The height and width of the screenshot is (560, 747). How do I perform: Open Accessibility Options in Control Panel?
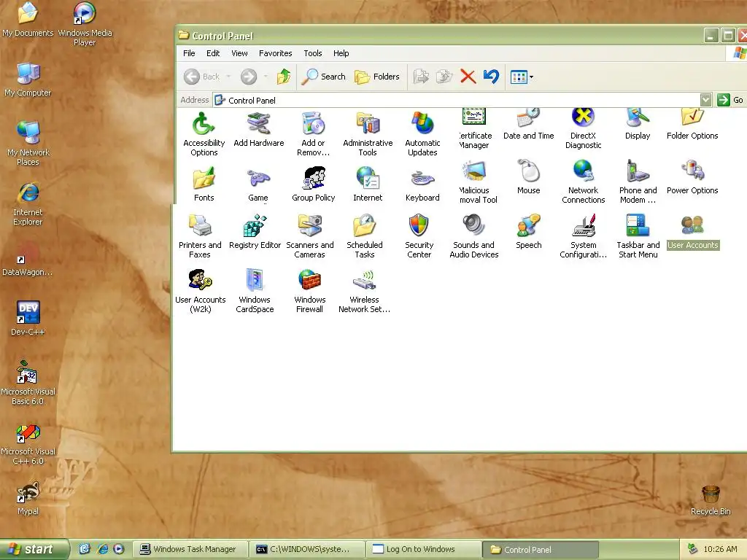204,134
